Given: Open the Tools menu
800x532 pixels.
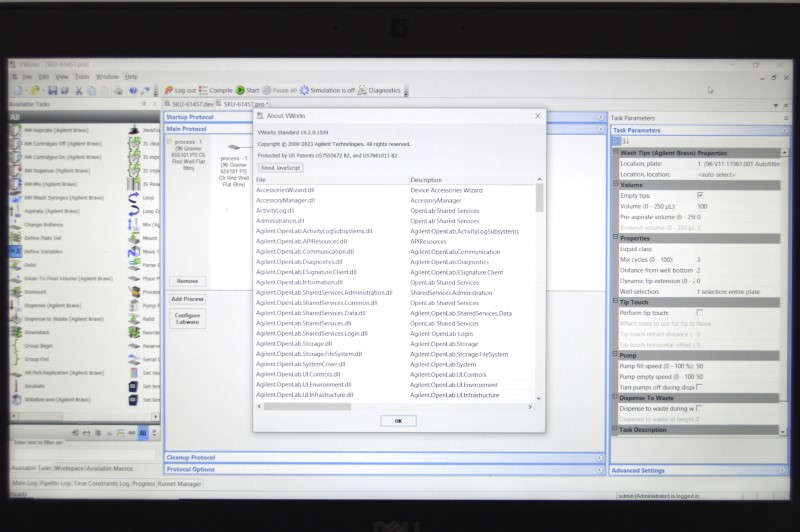Looking at the screenshot, I should [82, 77].
